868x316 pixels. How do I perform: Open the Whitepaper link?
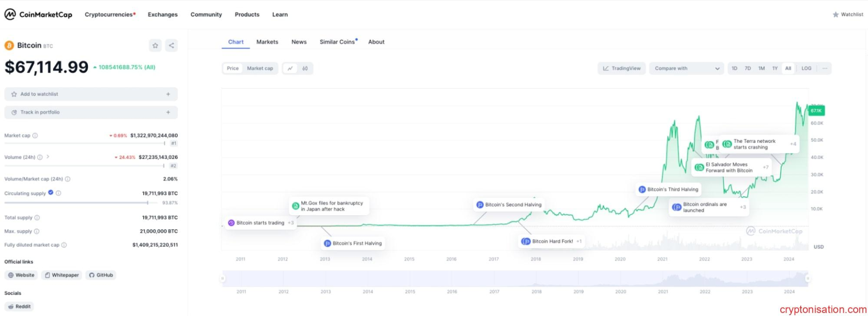pos(61,275)
